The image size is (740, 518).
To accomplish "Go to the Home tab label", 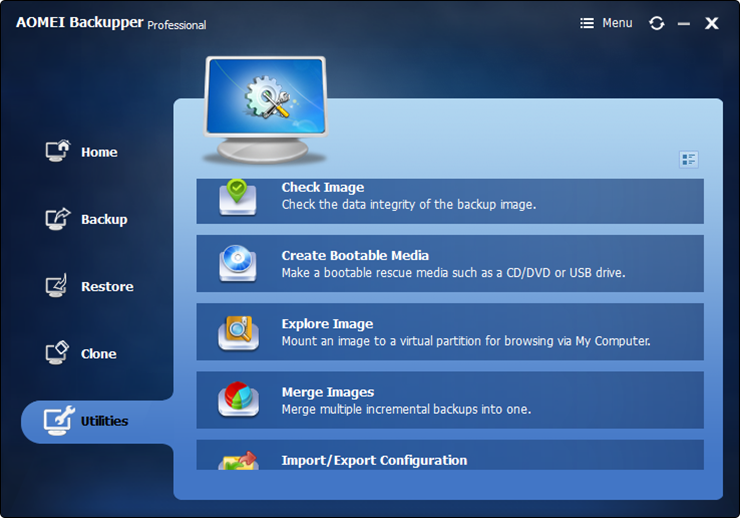I will [99, 152].
